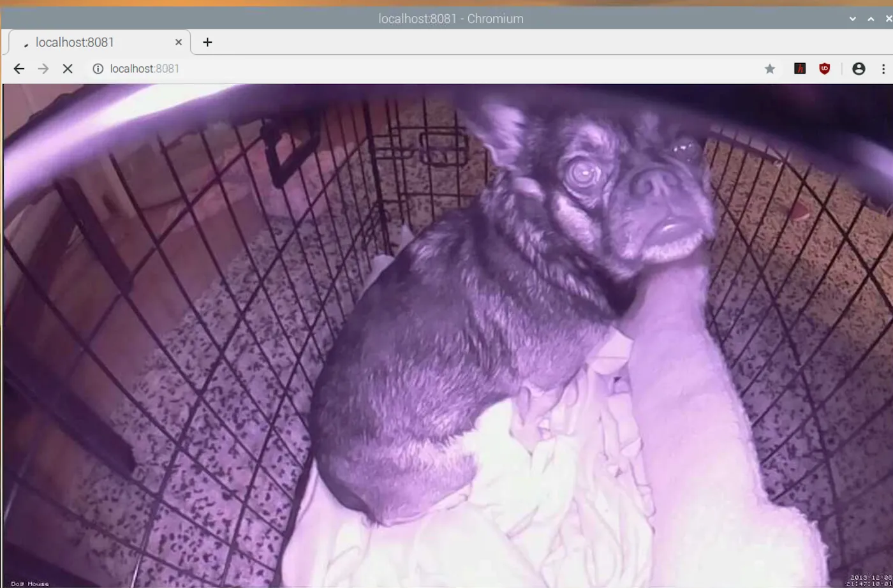Open the three-dot Chromium menu
893x588 pixels.
point(884,69)
